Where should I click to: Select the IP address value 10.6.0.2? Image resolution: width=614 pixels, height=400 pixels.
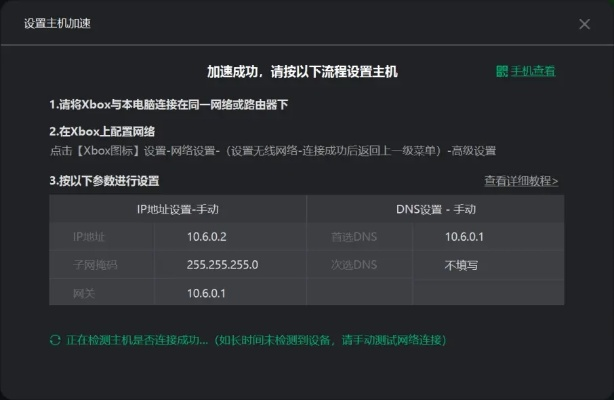pyautogui.click(x=206, y=237)
